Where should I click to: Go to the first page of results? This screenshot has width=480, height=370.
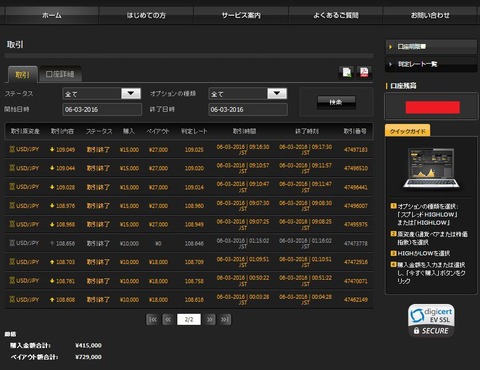tap(153, 319)
